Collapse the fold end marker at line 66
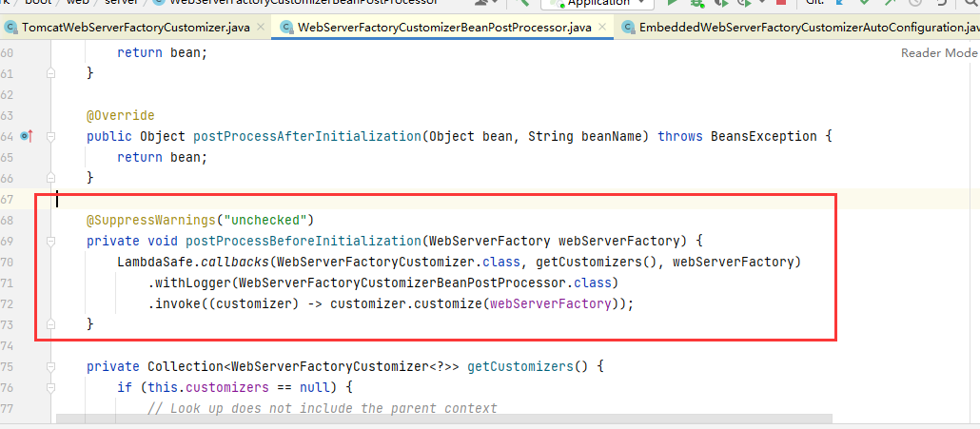This screenshot has height=429, width=980. pos(51,178)
